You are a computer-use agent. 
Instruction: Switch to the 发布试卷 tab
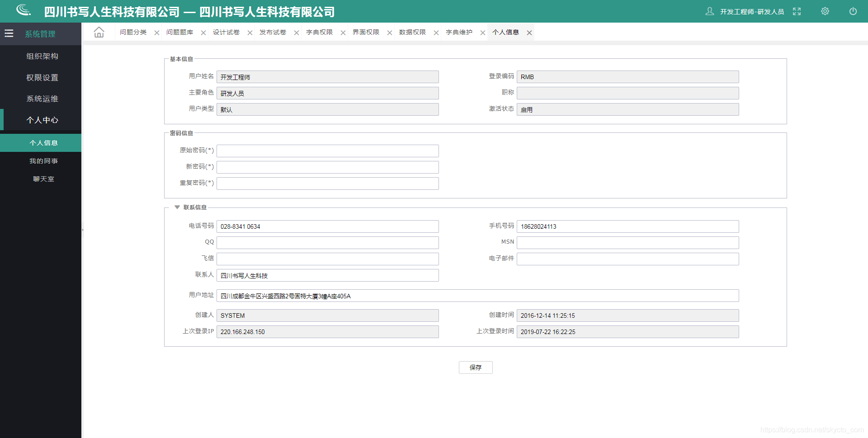(273, 32)
